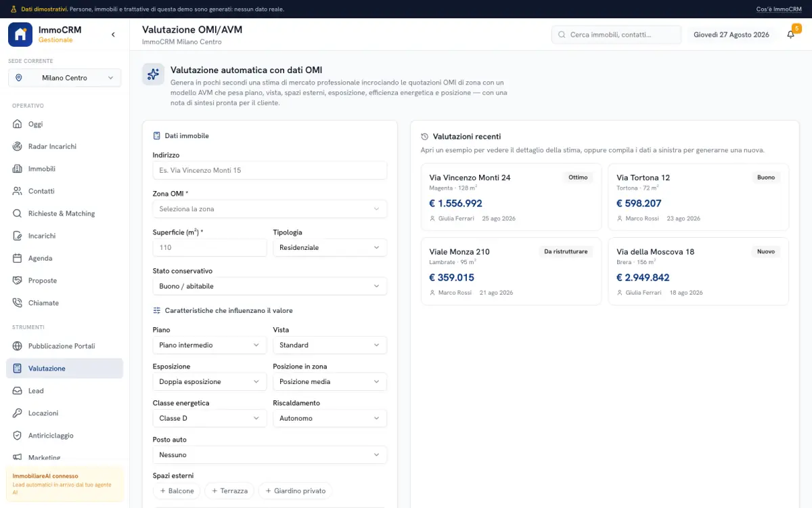This screenshot has height=508, width=812.
Task: Click the sliders icon by Caratteristiche heading
Action: point(157,310)
